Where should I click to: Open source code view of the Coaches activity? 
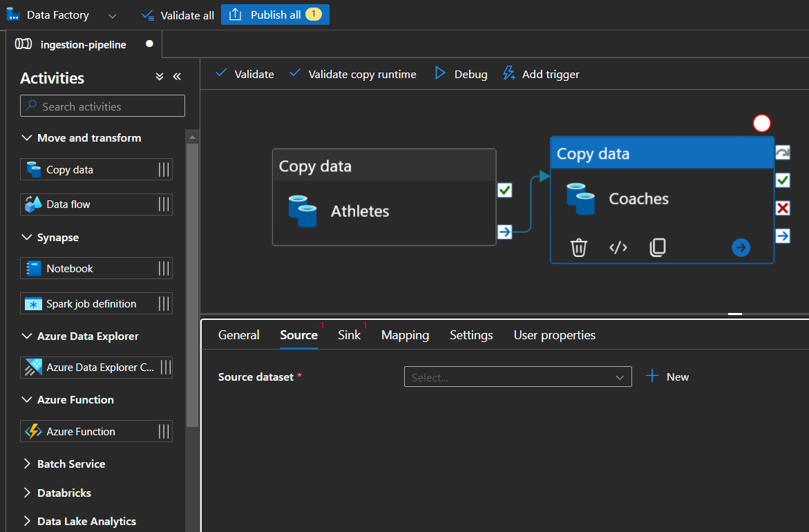coord(618,247)
